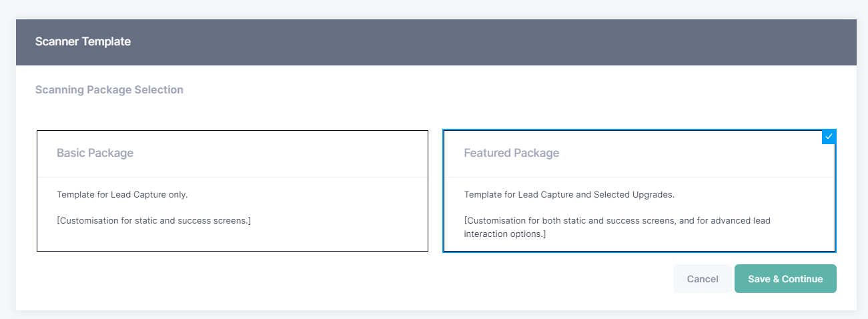The height and width of the screenshot is (319, 868).
Task: Click the "Featured Package" title text
Action: tap(511, 153)
